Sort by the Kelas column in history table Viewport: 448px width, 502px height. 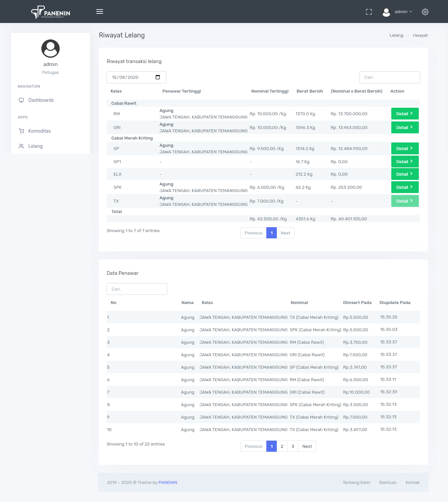tap(116, 91)
